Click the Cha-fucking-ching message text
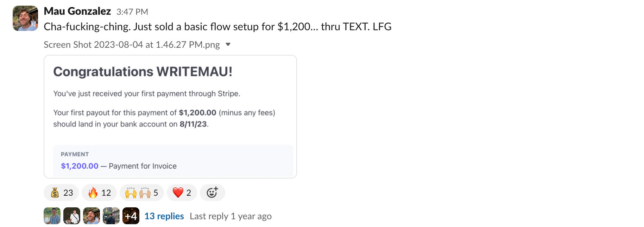This screenshot has height=227, width=644. click(217, 27)
